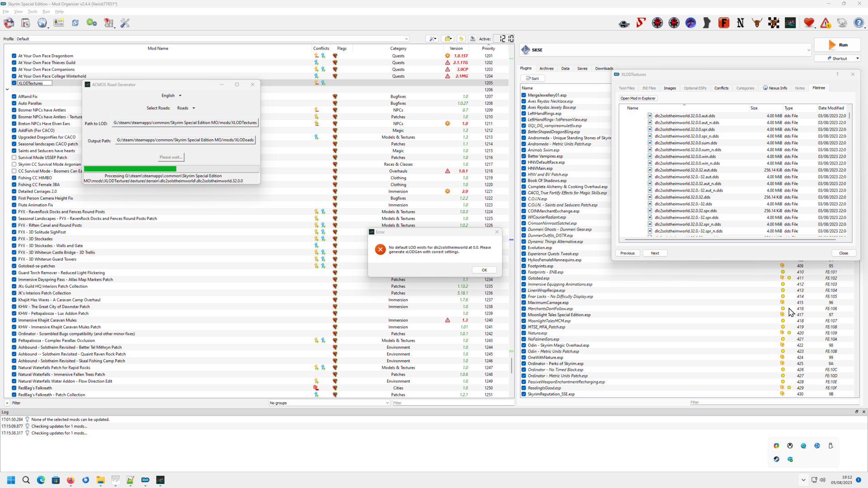The image size is (868, 488).
Task: Click the checkered bull-head shortcut icon
Action: (x=774, y=23)
